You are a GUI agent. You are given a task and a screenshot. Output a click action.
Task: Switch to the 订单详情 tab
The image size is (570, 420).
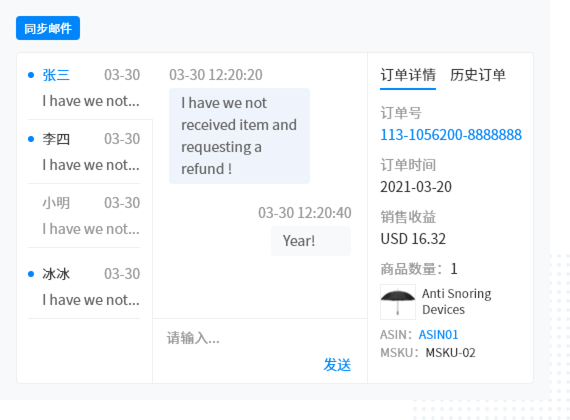coord(408,75)
